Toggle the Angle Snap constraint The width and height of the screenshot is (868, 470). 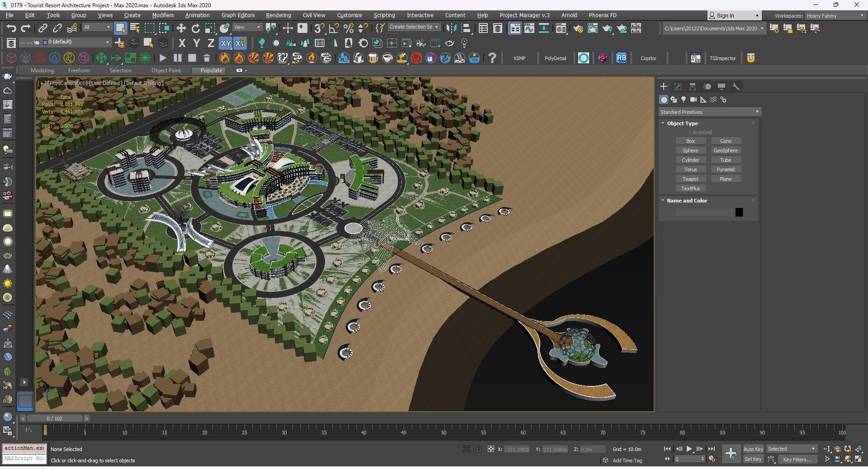(334, 28)
